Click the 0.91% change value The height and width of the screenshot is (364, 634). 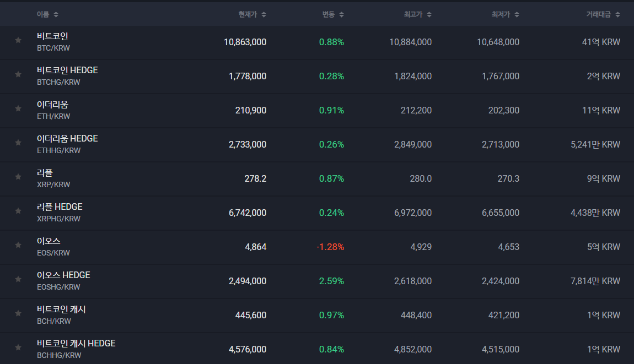point(331,110)
